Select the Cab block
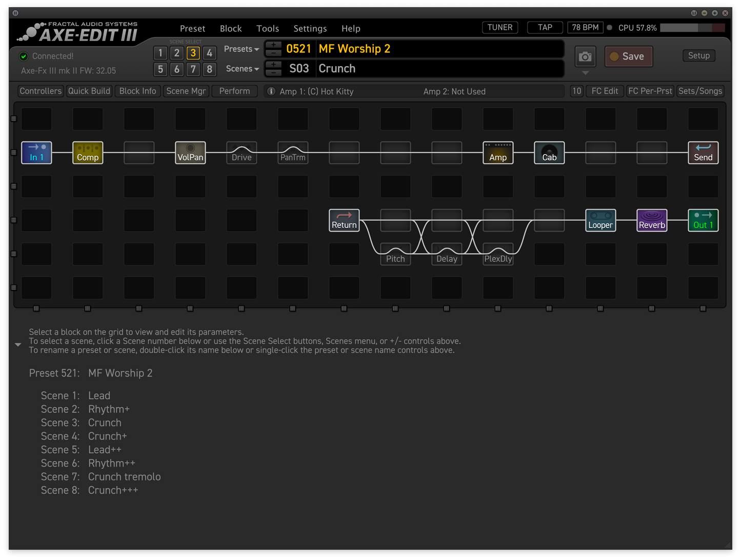Screen dimensions: 741x560 tap(549, 153)
